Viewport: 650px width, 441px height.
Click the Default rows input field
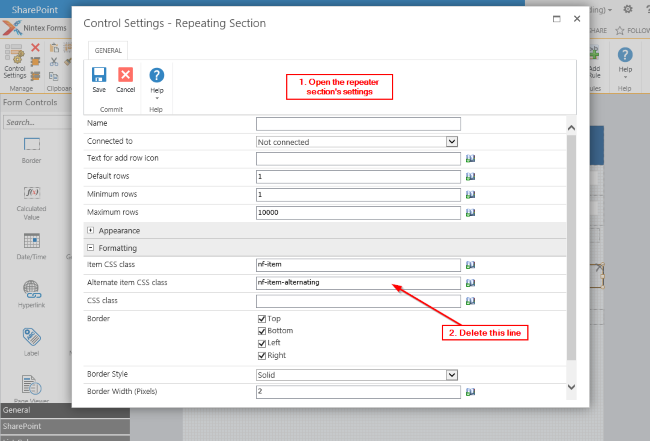[x=358, y=177]
